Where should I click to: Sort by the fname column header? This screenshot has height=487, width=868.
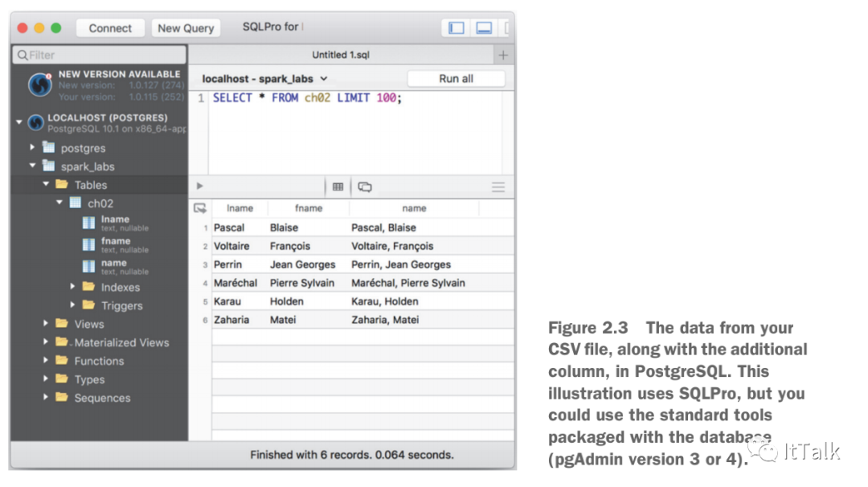309,208
